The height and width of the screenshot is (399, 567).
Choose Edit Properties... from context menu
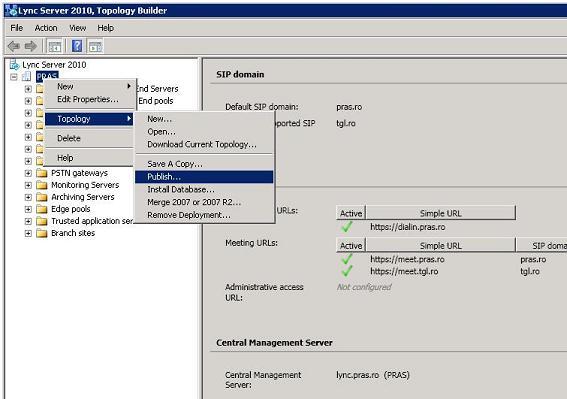point(90,99)
